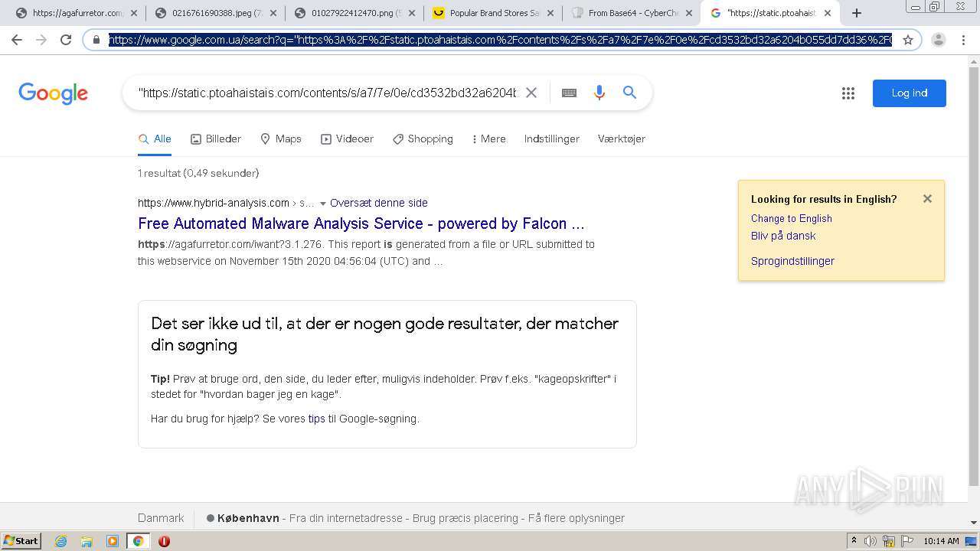Click Oversæt denne side link
Image resolution: width=980 pixels, height=551 pixels.
click(379, 203)
